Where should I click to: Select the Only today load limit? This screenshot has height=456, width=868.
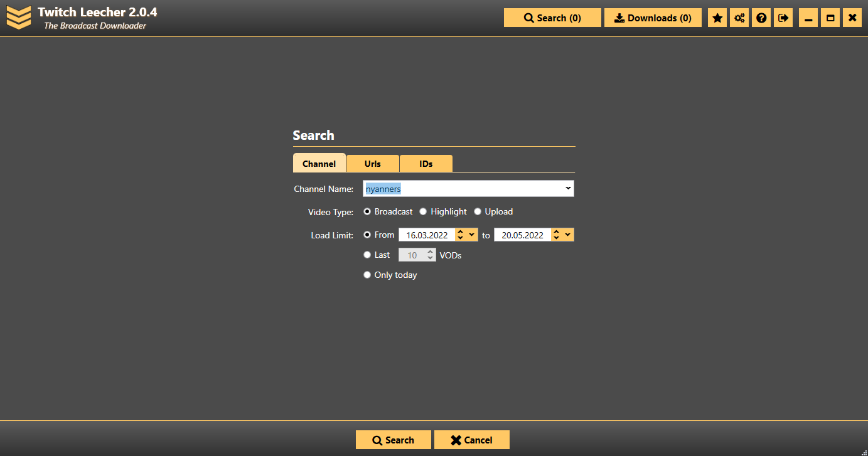[367, 275]
